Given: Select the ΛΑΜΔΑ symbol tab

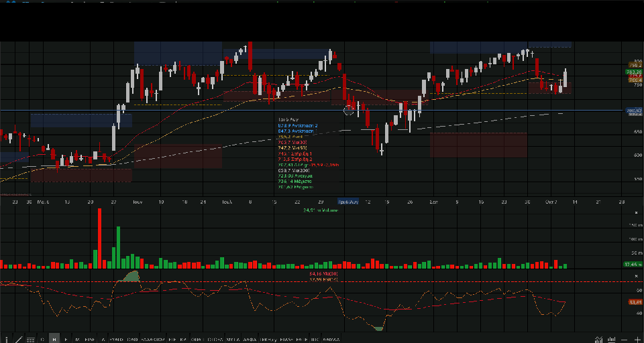Looking at the screenshot, I should 331,339.
